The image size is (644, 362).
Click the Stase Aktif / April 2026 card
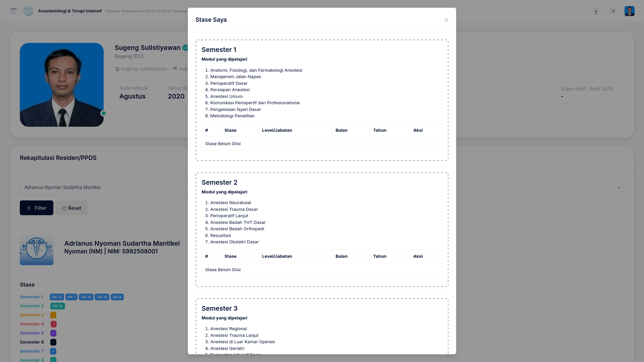tap(587, 93)
